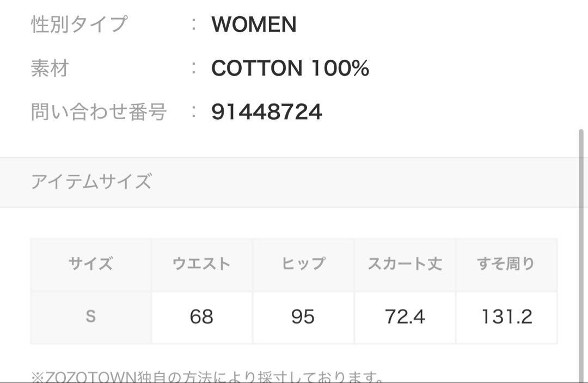This screenshot has width=588, height=383.
Task: Select the COTTON 100% material text
Action: click(x=290, y=68)
